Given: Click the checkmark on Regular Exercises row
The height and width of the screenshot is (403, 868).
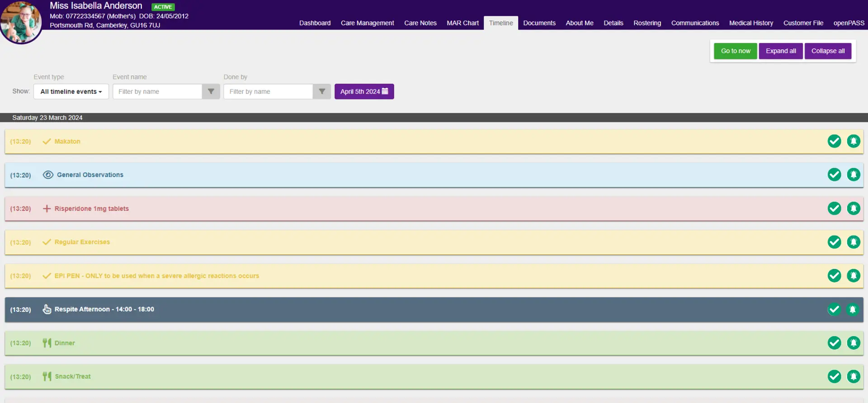Looking at the screenshot, I should coord(834,242).
